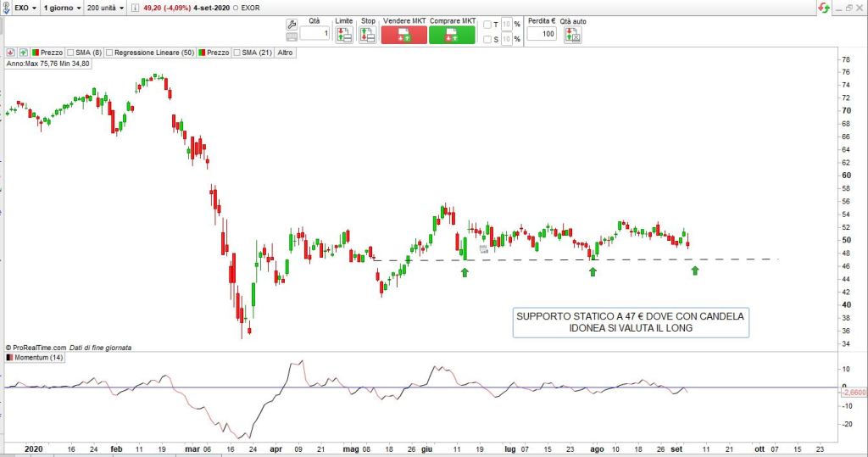Viewport: 868px width, 457px height.
Task: Open the wrench settings icon beside Qtà
Action: [x=292, y=24]
